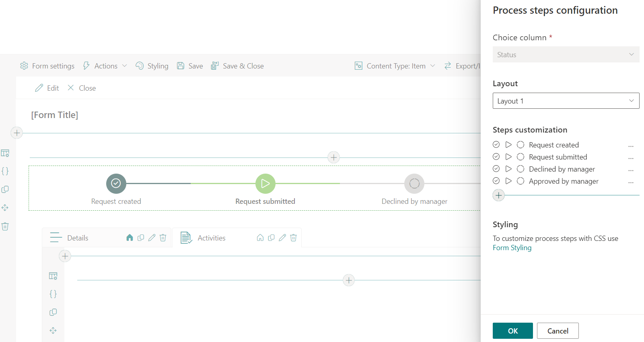Select the play icon for Request submitted

coord(508,157)
